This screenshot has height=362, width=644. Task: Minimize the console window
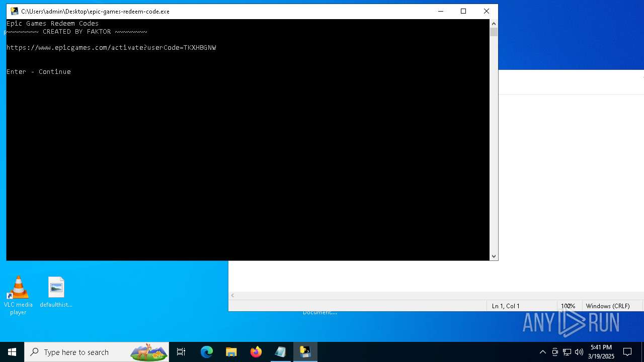(441, 11)
